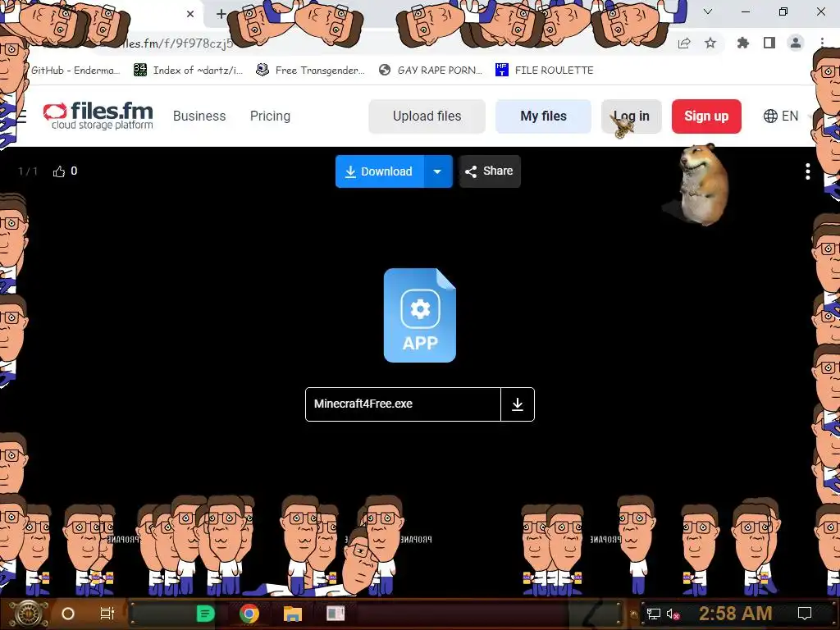The width and height of the screenshot is (840, 630).
Task: Click the address bar URL text
Action: (x=177, y=43)
